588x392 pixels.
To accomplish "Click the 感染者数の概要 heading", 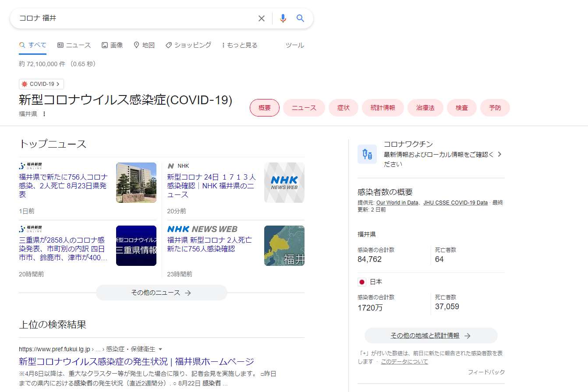I will pos(385,192).
